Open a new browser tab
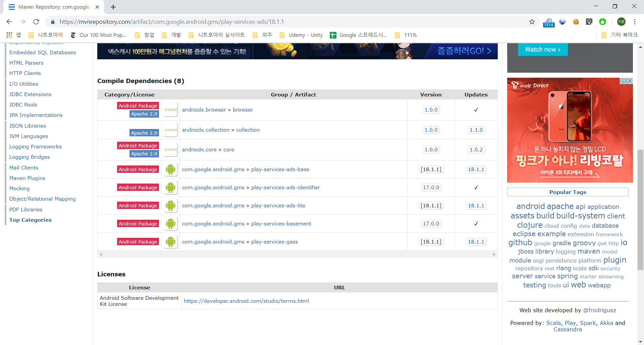The width and height of the screenshot is (644, 345). pos(113,7)
